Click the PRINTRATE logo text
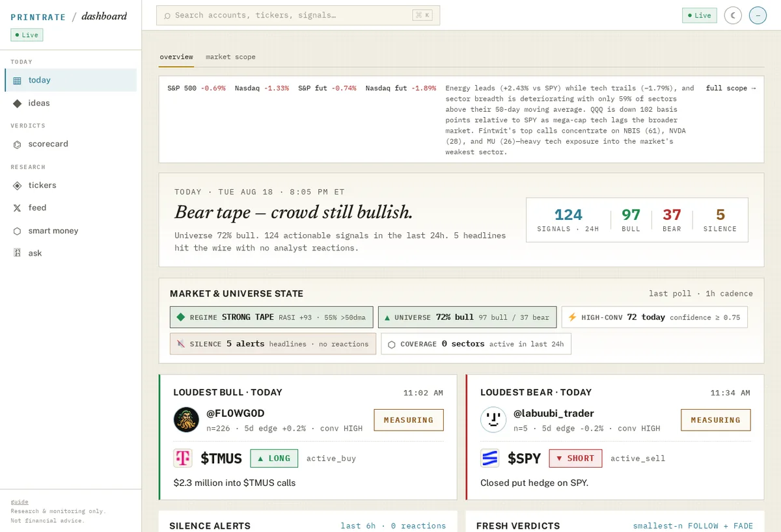Screen dimensions: 781x532 [x=38, y=16]
